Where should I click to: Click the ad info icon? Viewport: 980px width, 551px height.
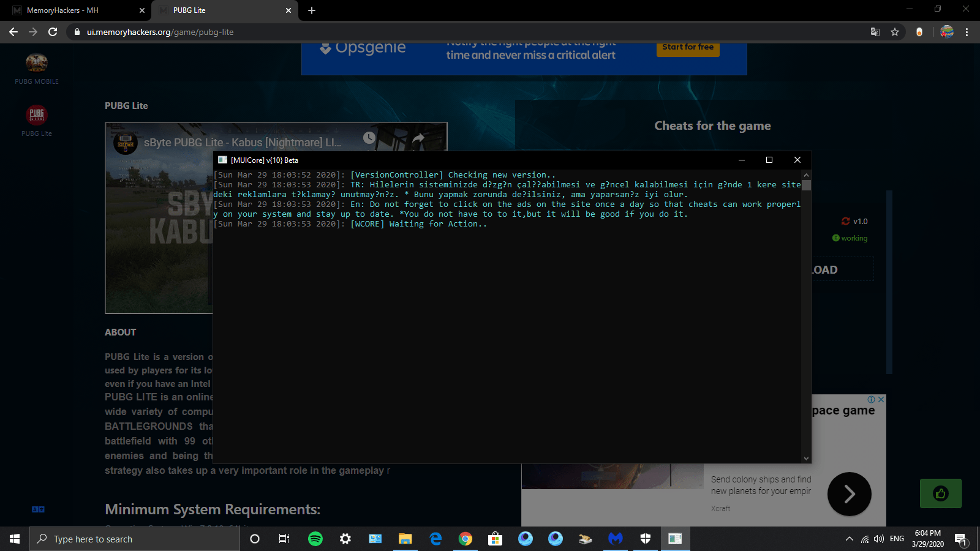871,399
